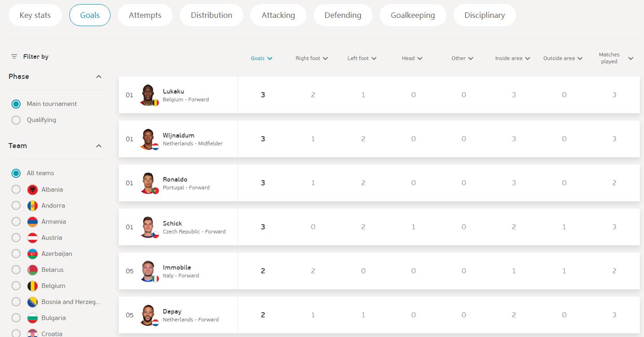Select the Bulgaria team radio button
This screenshot has height=337, width=644.
(x=16, y=318)
